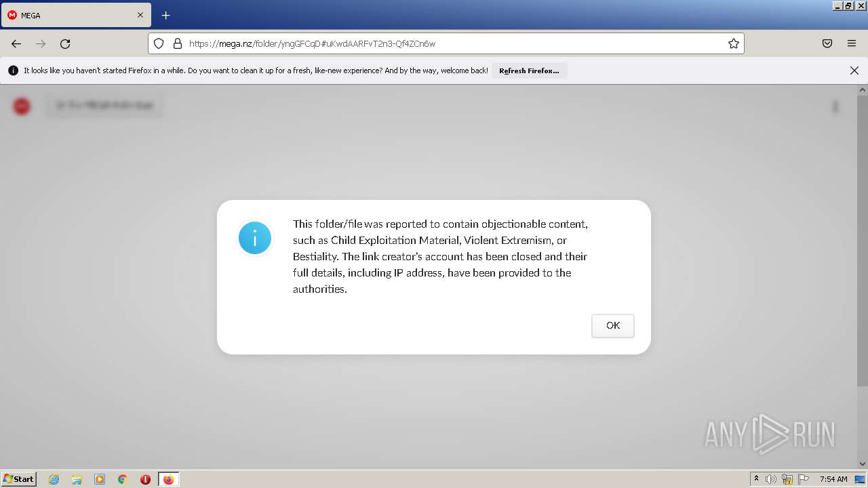The width and height of the screenshot is (868, 488).
Task: Open the Firefox application menu
Action: [852, 43]
